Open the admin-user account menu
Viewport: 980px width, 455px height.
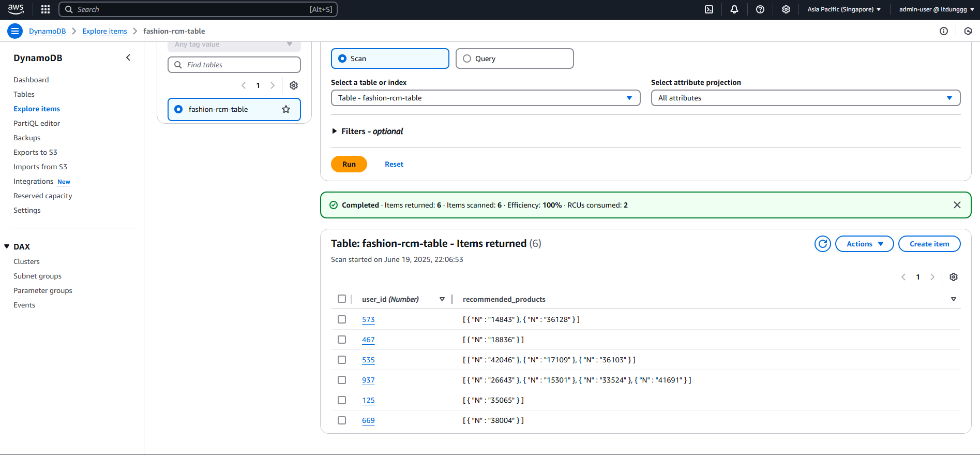937,9
